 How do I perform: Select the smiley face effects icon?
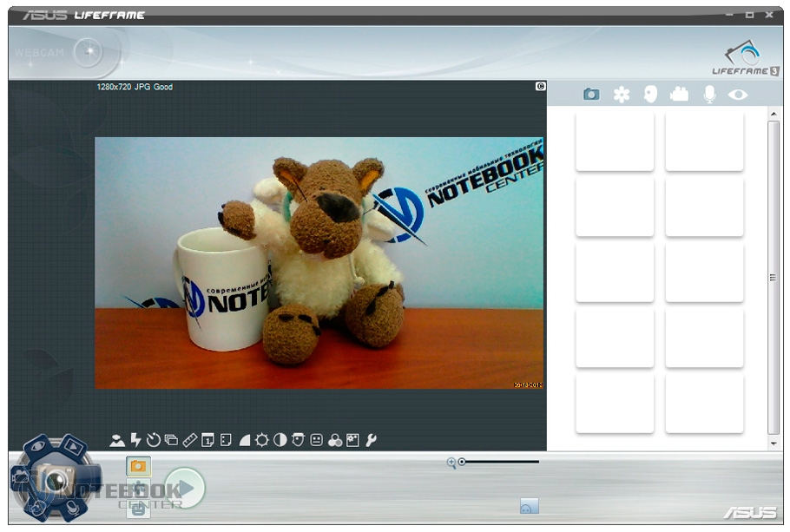pos(317,440)
